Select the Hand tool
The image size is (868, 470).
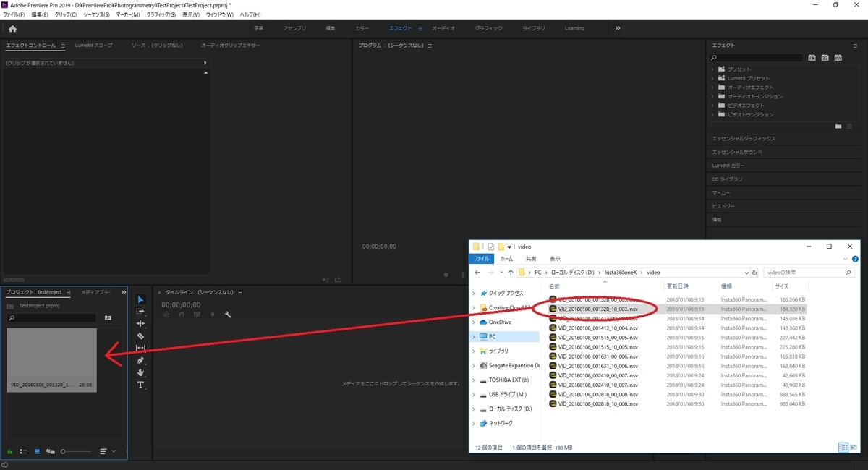141,372
